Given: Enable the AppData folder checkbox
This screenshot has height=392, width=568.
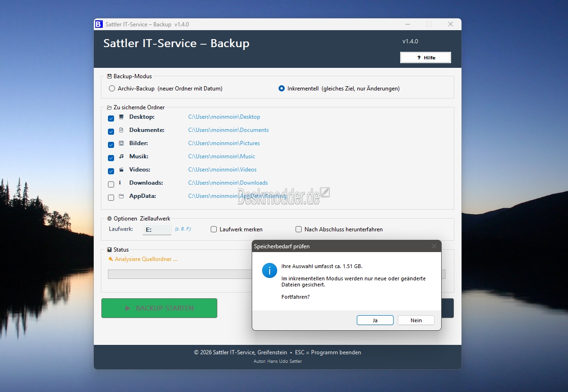Looking at the screenshot, I should (x=111, y=197).
